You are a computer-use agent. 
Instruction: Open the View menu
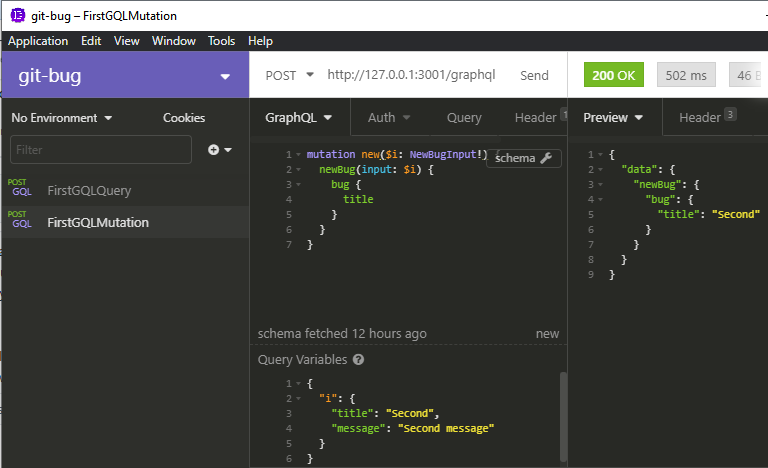pyautogui.click(x=126, y=41)
